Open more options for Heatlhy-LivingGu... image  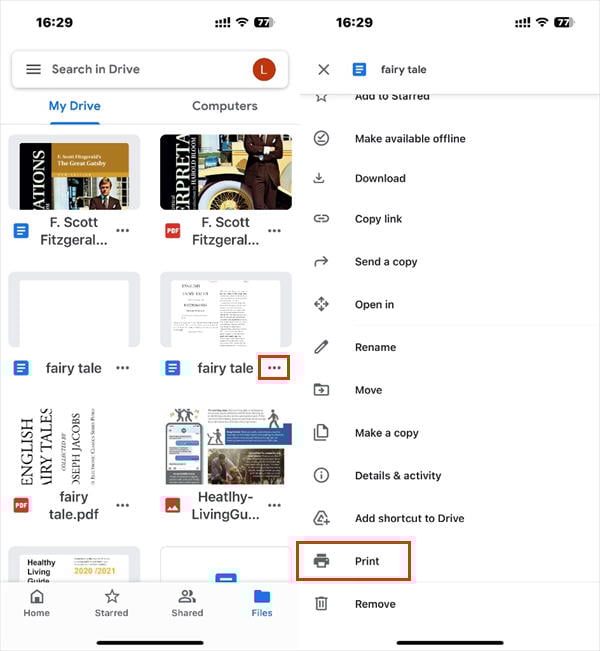274,505
